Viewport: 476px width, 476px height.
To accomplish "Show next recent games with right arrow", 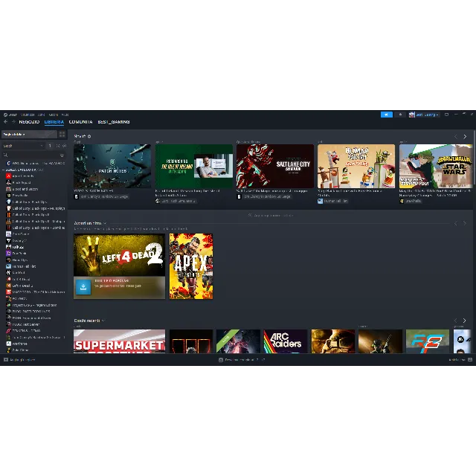I will pyautogui.click(x=464, y=321).
